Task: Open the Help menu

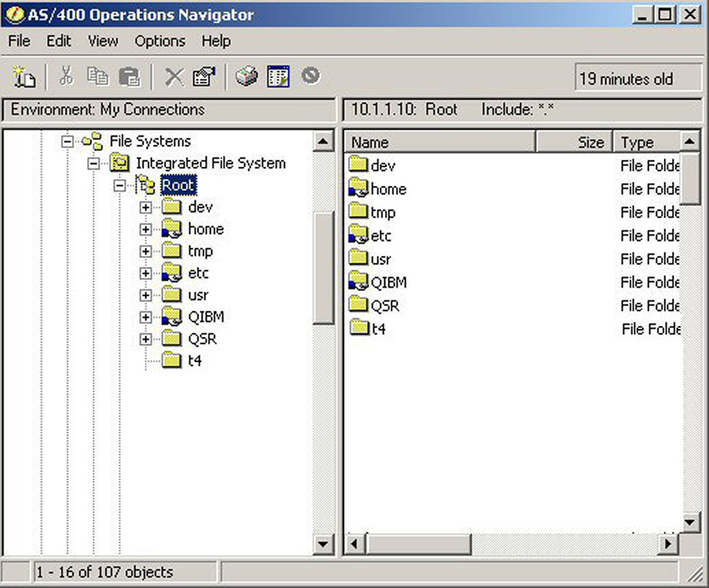Action: [216, 41]
